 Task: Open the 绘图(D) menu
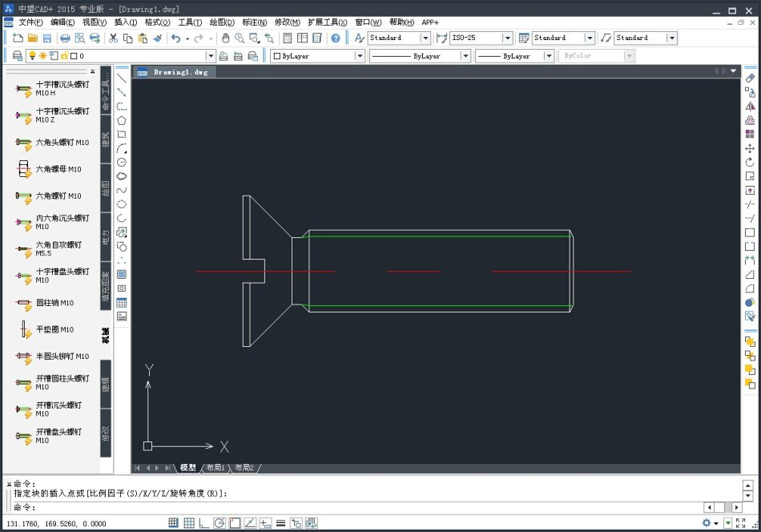pos(222,22)
